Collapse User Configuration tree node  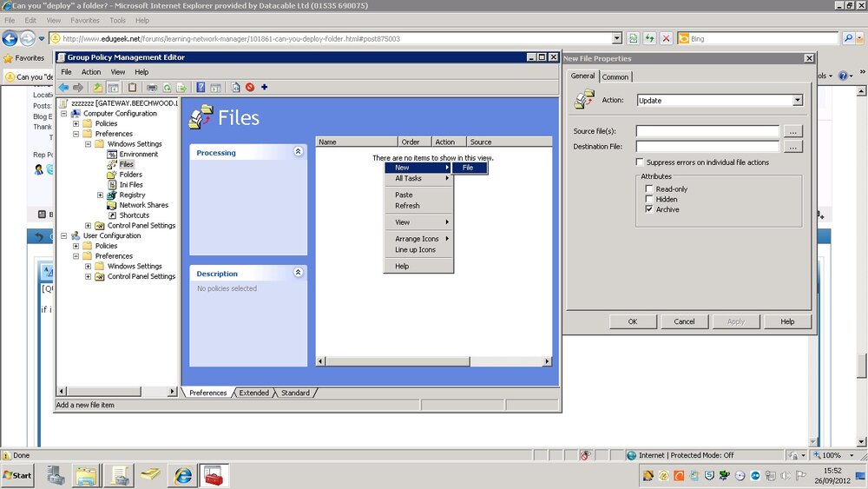[63, 236]
